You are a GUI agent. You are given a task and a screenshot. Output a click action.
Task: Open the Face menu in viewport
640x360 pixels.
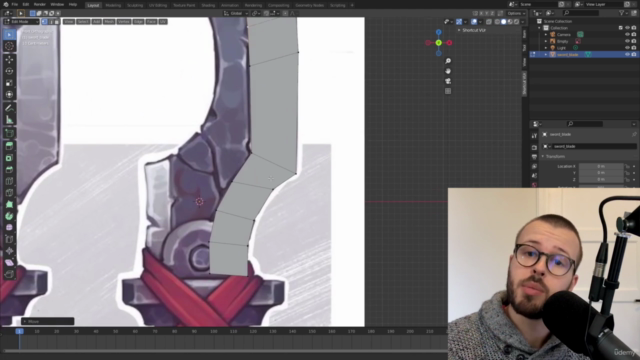click(x=151, y=22)
